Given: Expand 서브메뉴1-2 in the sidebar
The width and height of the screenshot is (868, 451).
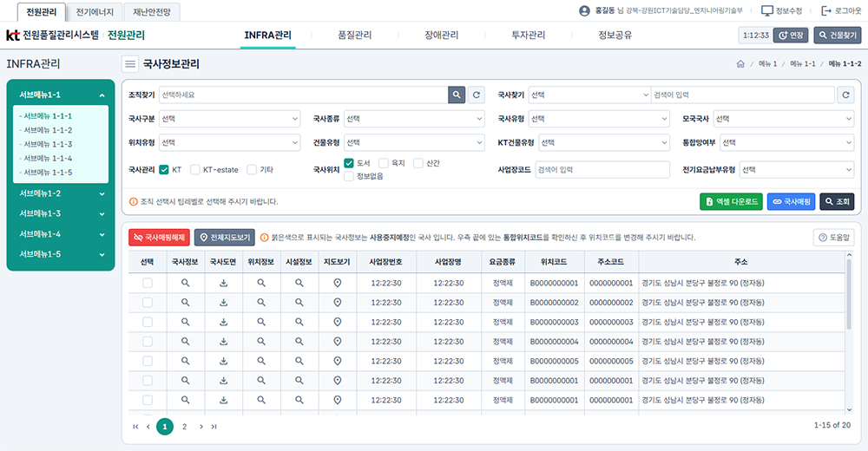Looking at the screenshot, I should tap(61, 193).
